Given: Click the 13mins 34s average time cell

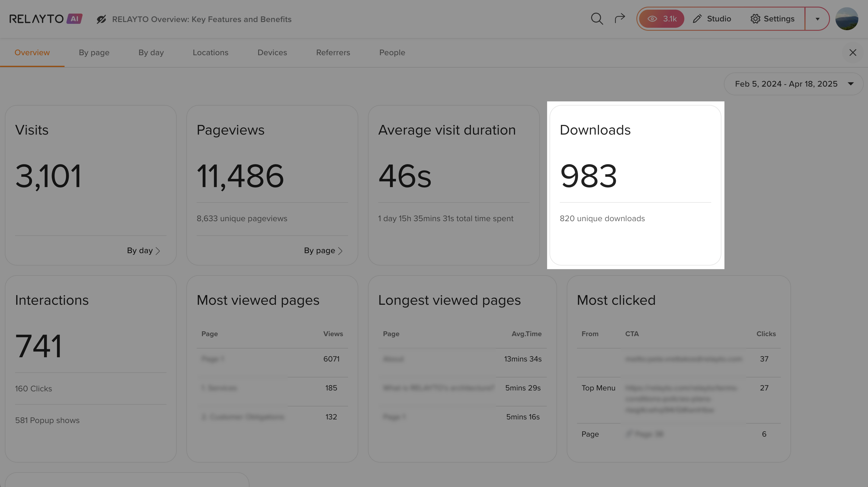Looking at the screenshot, I should [523, 359].
